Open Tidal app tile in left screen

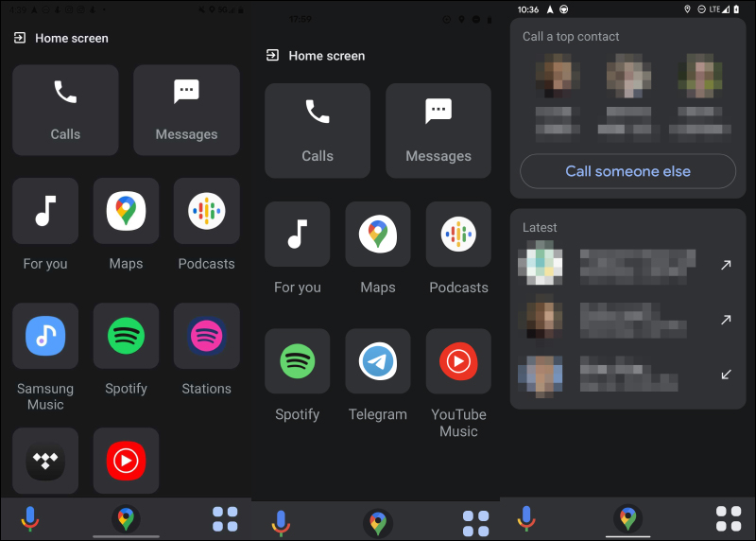45,461
